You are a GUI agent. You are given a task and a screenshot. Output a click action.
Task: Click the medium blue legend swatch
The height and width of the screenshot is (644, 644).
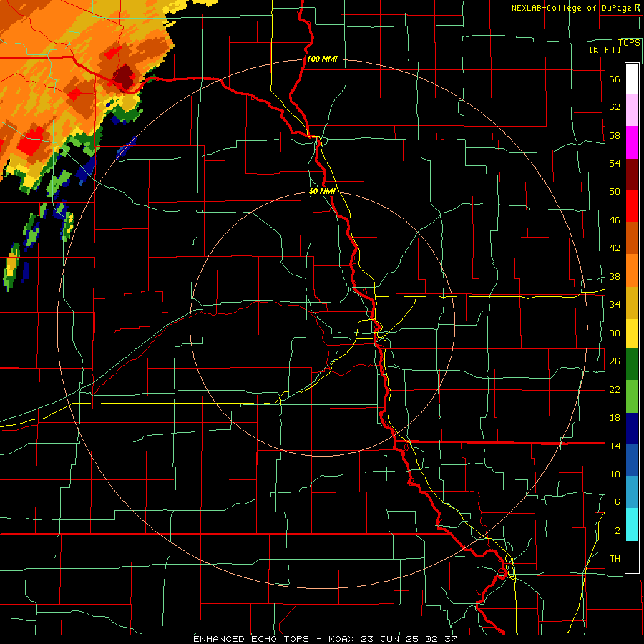tap(632, 460)
